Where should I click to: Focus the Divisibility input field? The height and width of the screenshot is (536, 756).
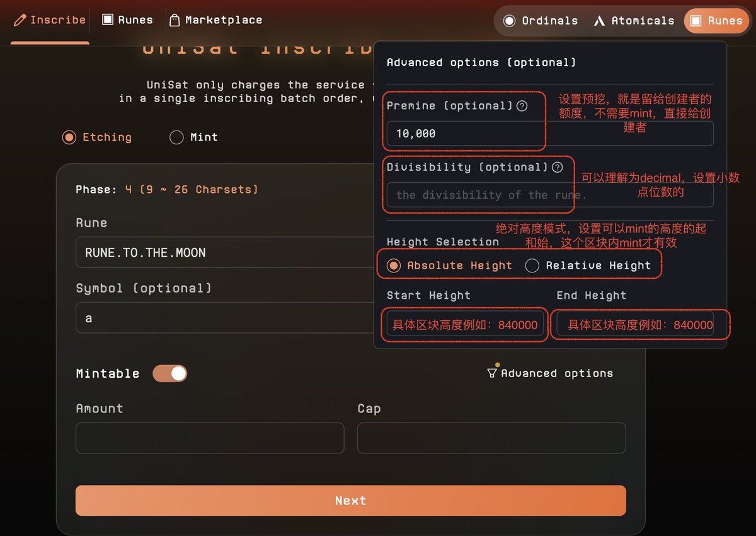coord(550,195)
